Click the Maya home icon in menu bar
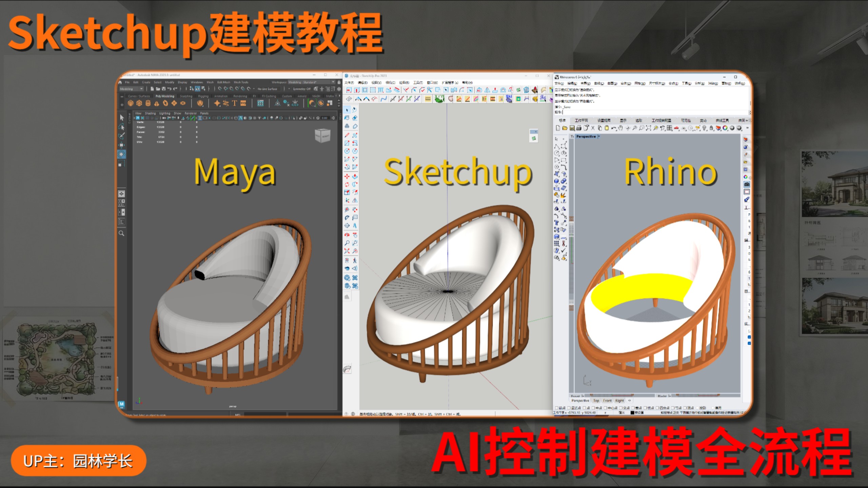 [120, 82]
